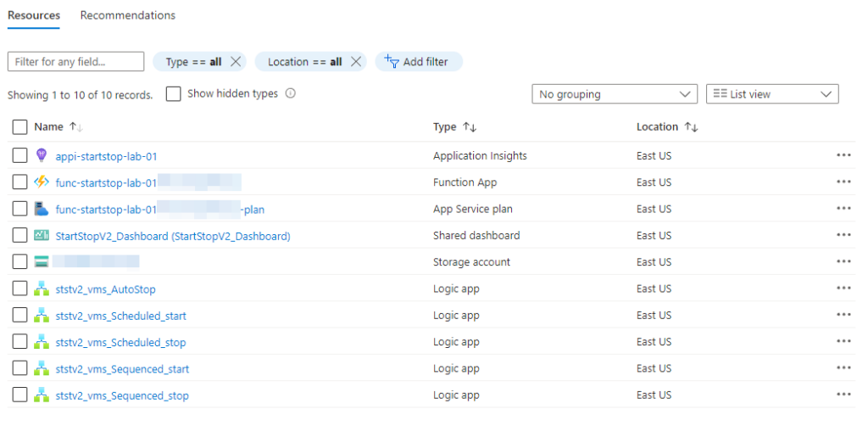Select the Function App row checkbox
The image size is (868, 426).
coord(19,182)
